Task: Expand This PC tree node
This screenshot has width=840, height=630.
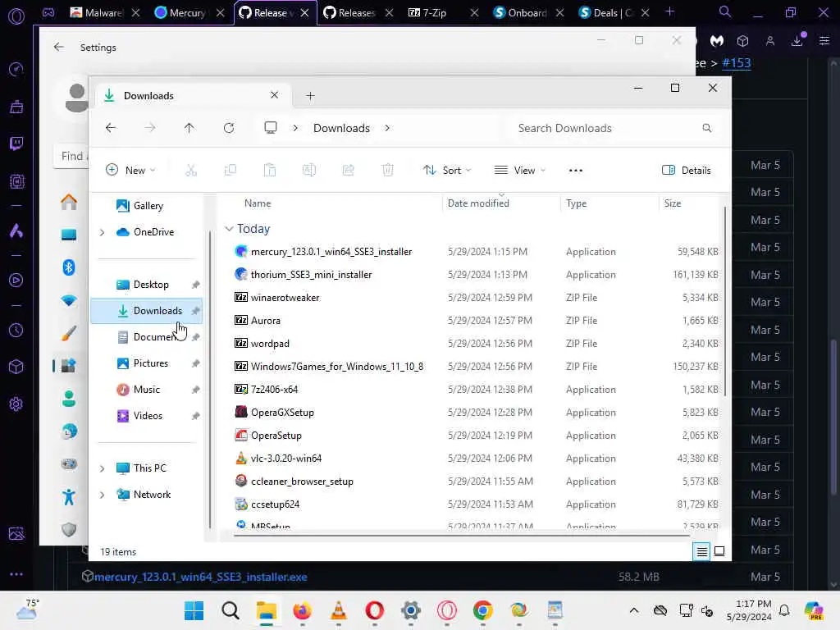Action: (102, 468)
